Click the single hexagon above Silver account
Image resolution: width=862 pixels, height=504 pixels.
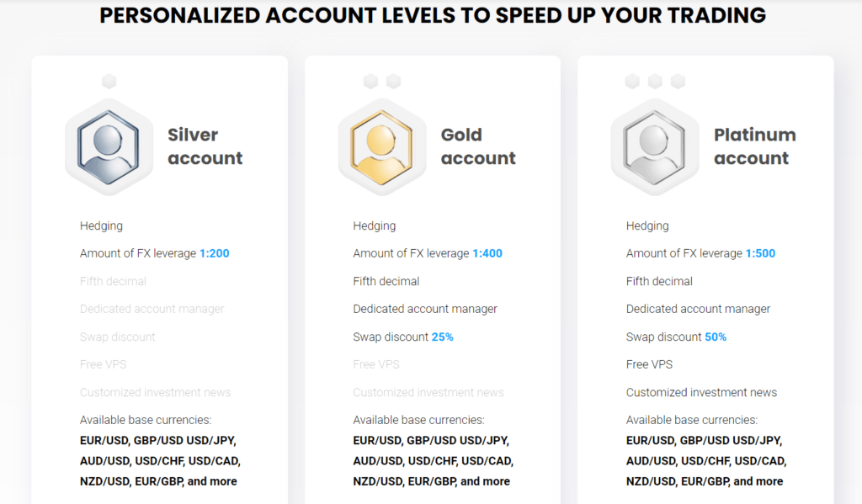point(109,82)
